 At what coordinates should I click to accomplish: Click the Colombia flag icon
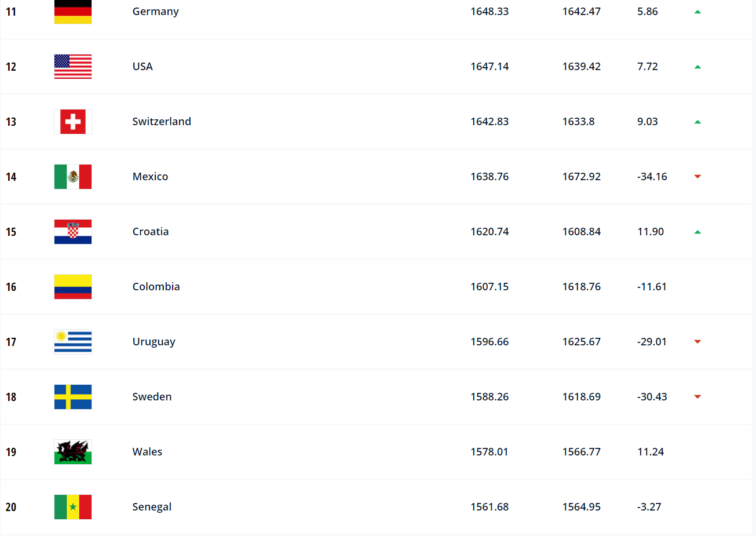pyautogui.click(x=73, y=287)
